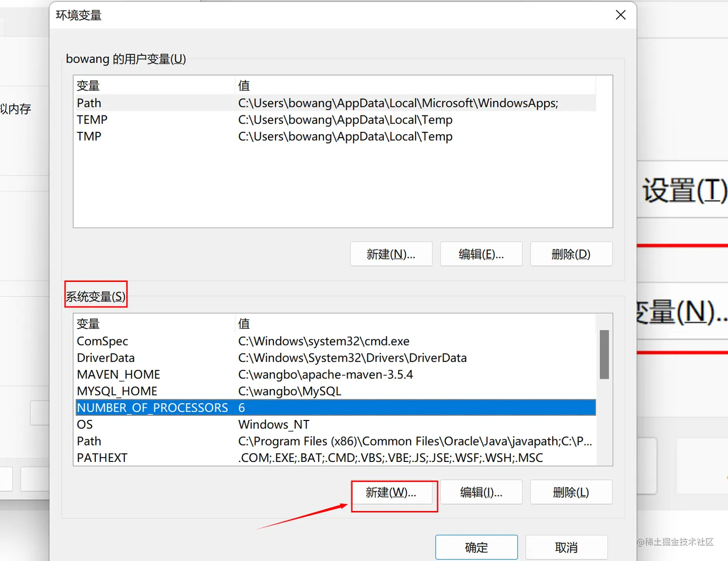Cancel with the 取消 button

[566, 548]
